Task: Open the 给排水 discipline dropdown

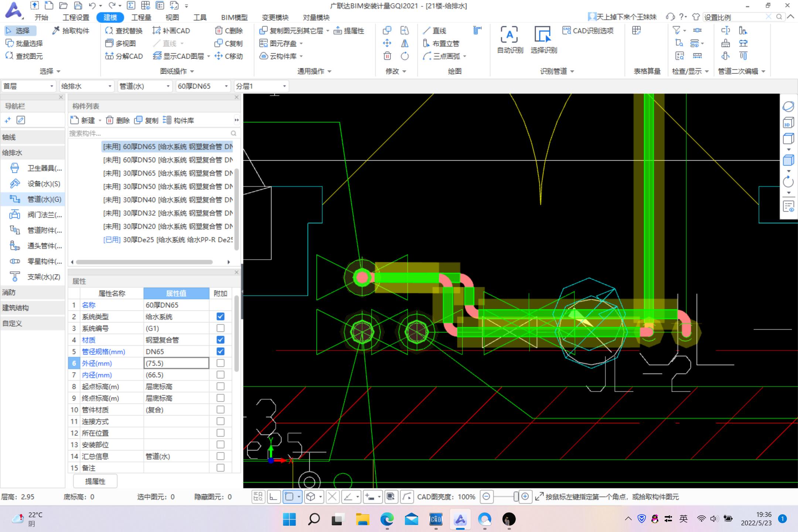Action: click(x=86, y=86)
